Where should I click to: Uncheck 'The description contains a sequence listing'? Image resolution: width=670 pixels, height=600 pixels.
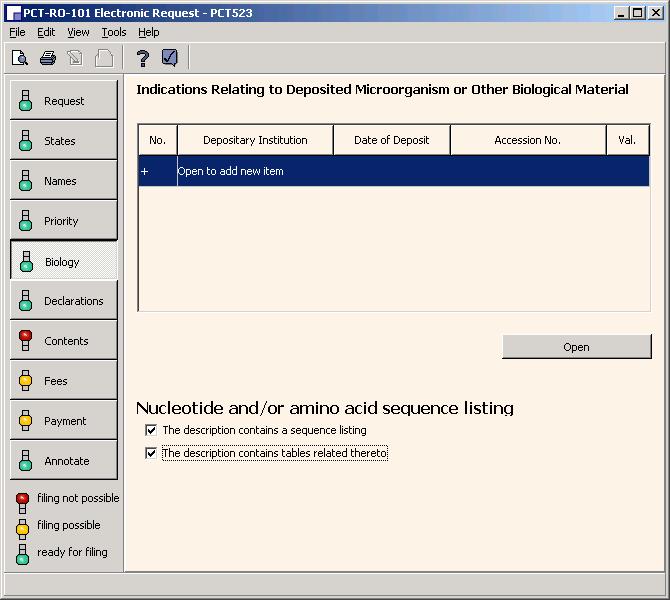point(151,430)
